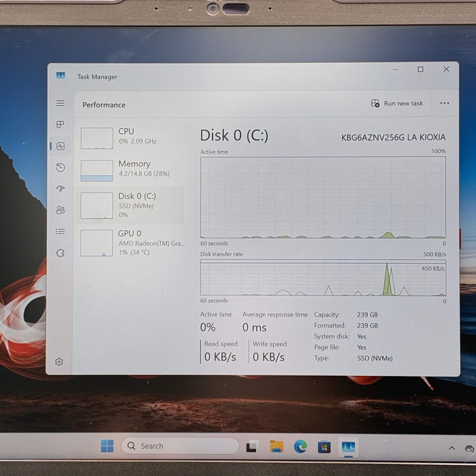The height and width of the screenshot is (476, 476).
Task: Open the Users page icon
Action: pos(60,210)
